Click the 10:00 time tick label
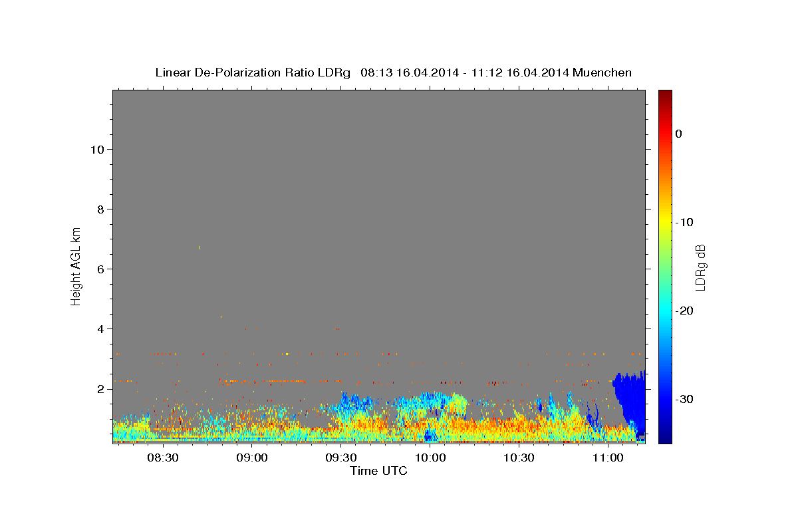 click(x=430, y=458)
